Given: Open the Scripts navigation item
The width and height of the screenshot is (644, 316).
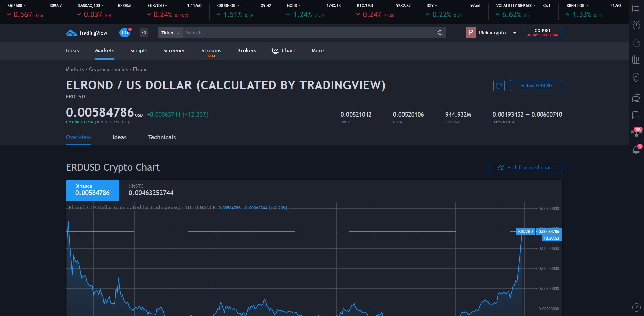Looking at the screenshot, I should (139, 51).
